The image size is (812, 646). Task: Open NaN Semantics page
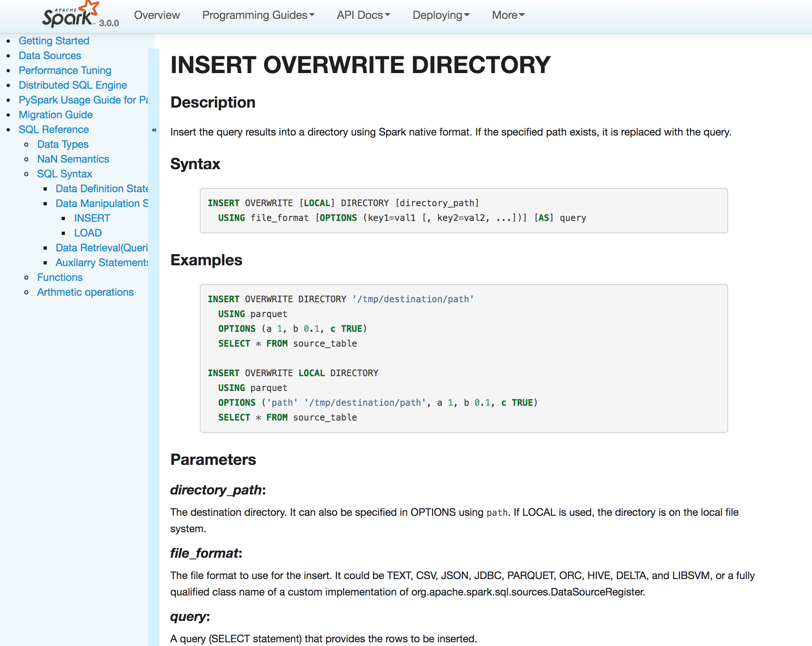(x=73, y=159)
